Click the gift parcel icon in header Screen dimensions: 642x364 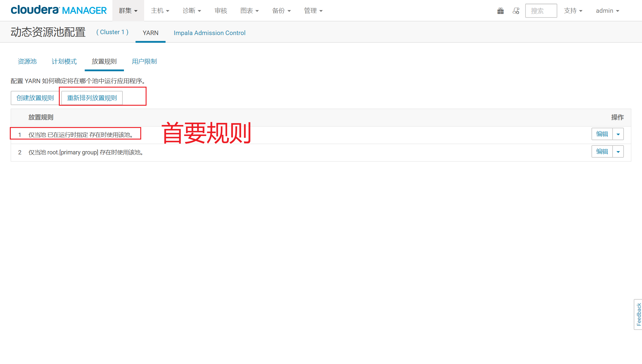501,11
